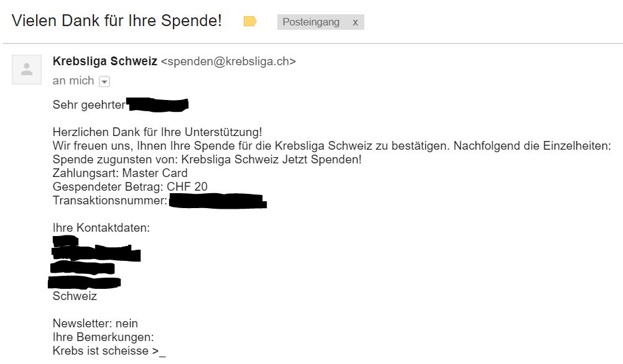Click the 'Gespendeter Betrag: CHF 20' line
This screenshot has width=623, height=364.
coord(130,186)
